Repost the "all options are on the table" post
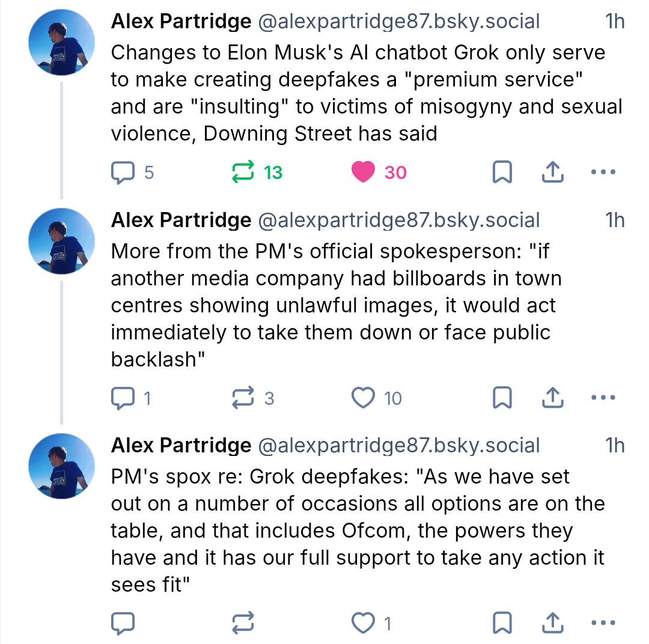This screenshot has height=644, width=649. click(x=243, y=624)
